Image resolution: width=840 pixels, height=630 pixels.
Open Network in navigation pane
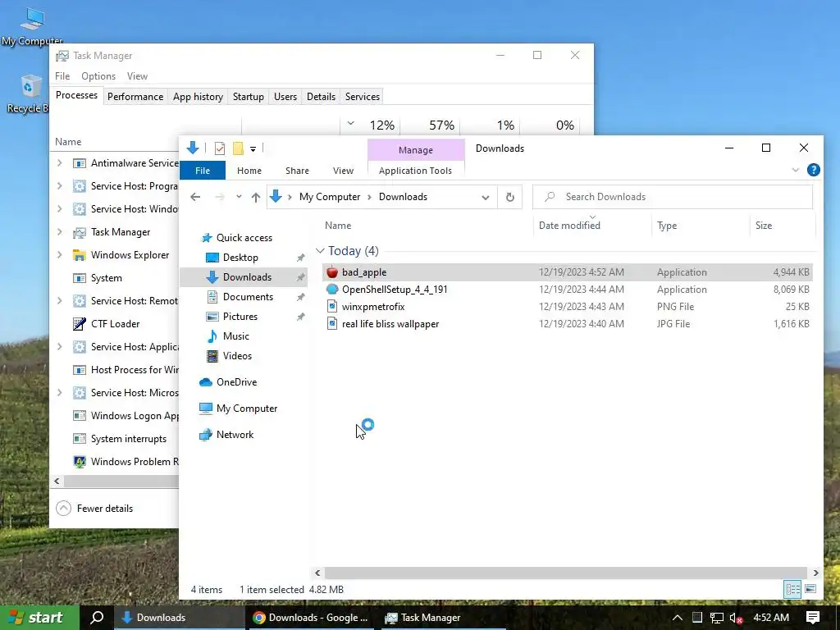(235, 435)
